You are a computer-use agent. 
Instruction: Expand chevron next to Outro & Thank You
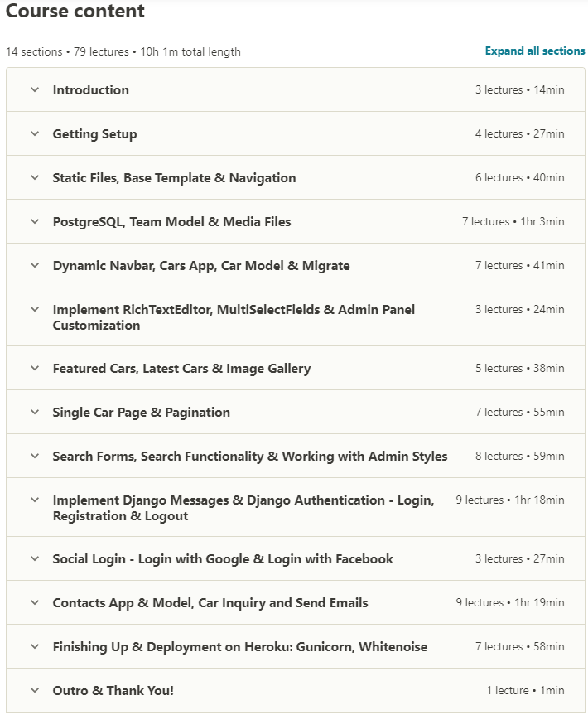[x=35, y=690]
